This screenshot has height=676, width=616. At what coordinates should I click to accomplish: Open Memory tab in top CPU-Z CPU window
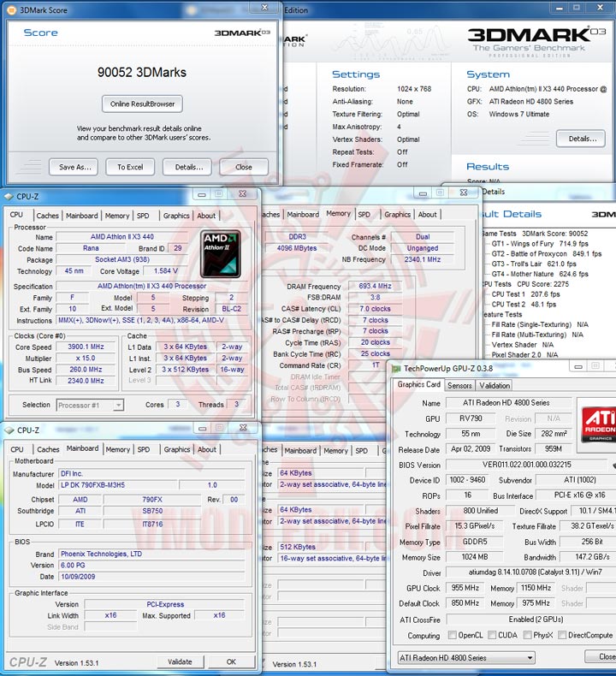click(117, 216)
